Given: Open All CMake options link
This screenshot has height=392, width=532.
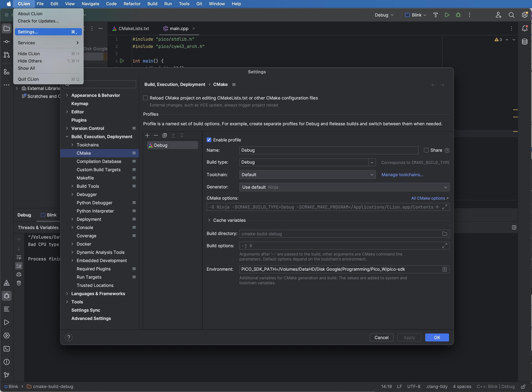Looking at the screenshot, I should coord(430,198).
